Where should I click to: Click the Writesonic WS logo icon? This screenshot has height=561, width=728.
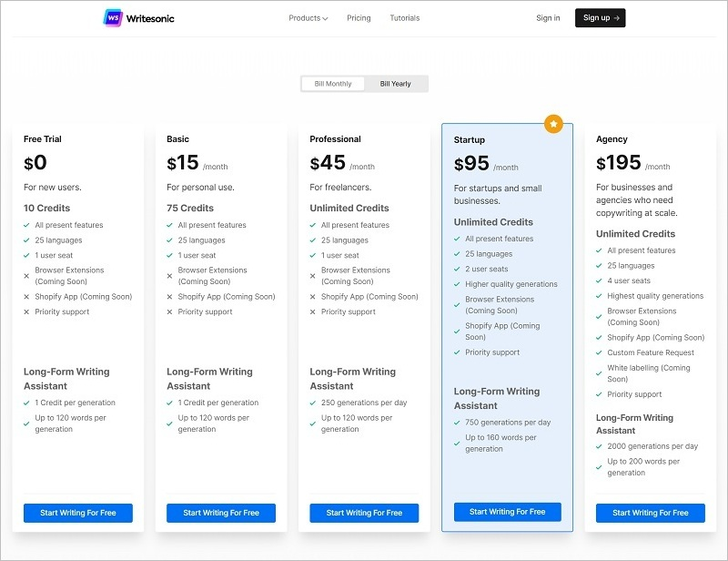[113, 17]
